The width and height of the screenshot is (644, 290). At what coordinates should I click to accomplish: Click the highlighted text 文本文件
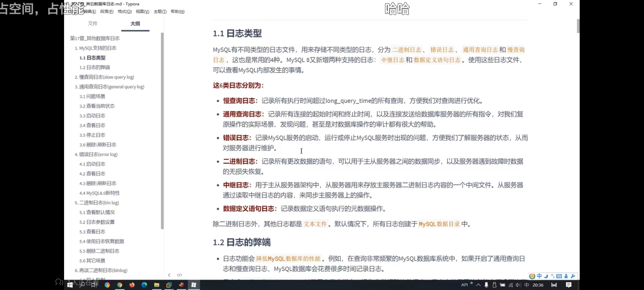click(x=315, y=224)
